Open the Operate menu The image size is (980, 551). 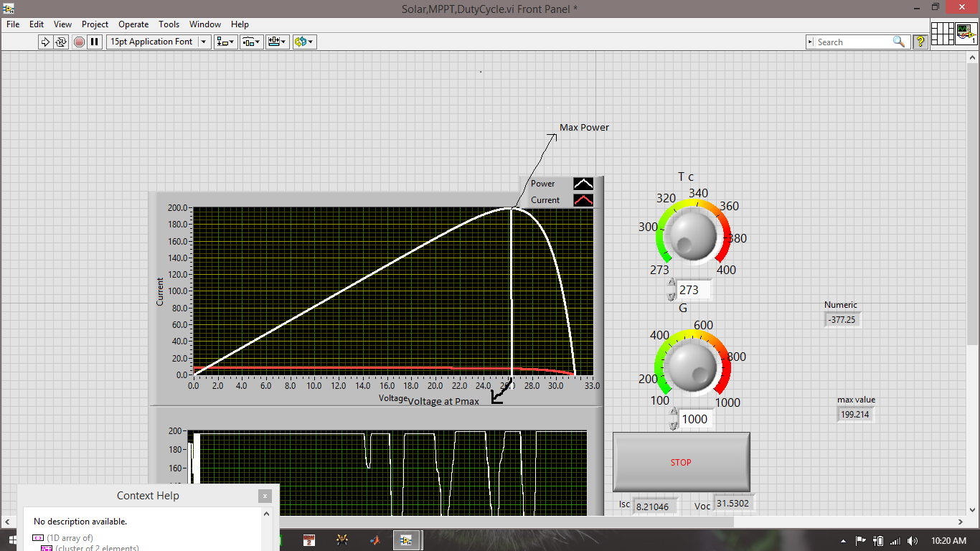tap(133, 24)
